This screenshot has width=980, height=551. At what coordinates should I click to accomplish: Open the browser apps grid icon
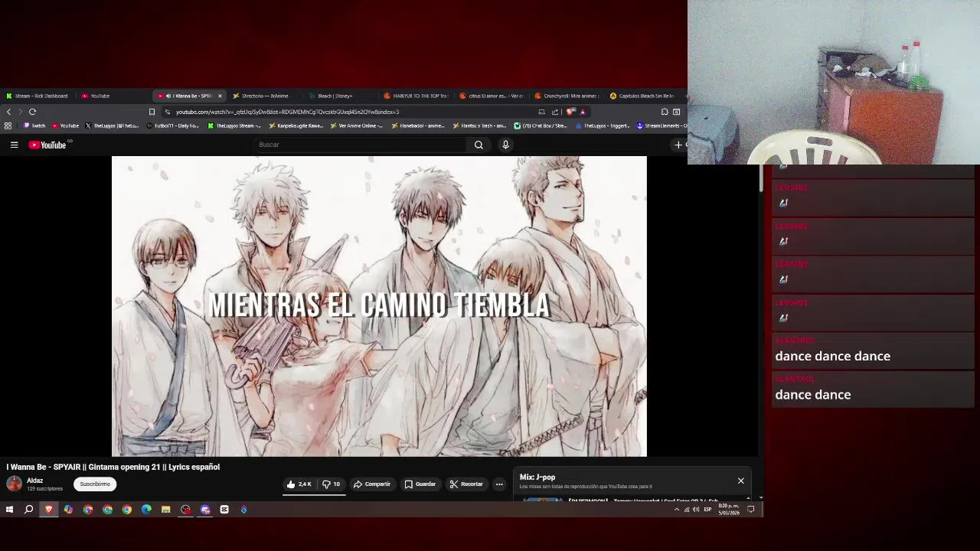8,126
